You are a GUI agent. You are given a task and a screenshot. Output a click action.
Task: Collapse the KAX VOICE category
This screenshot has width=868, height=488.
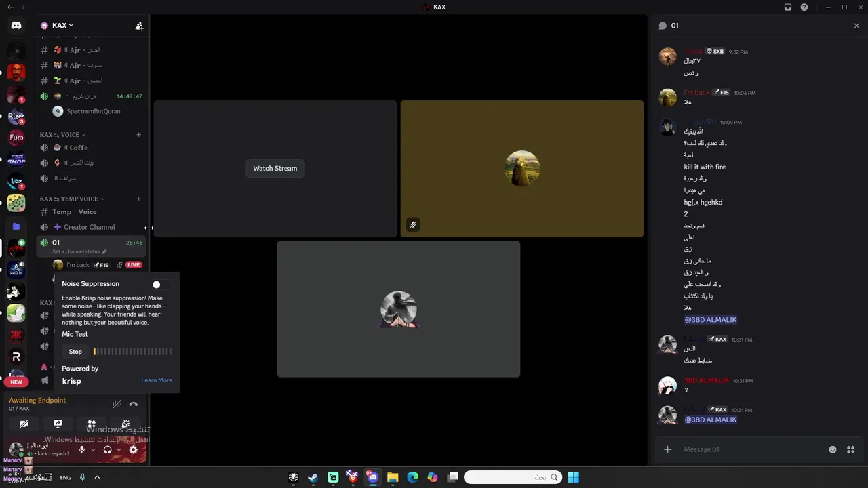click(62, 134)
